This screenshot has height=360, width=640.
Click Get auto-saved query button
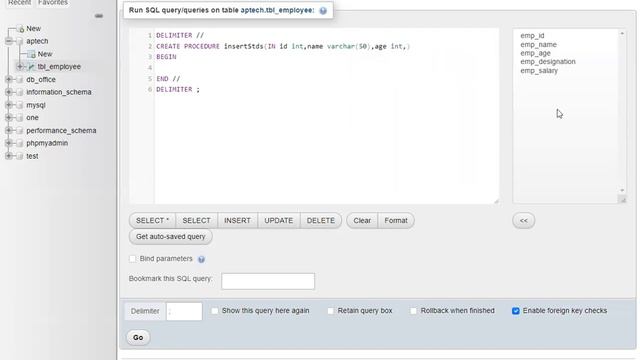[171, 237]
